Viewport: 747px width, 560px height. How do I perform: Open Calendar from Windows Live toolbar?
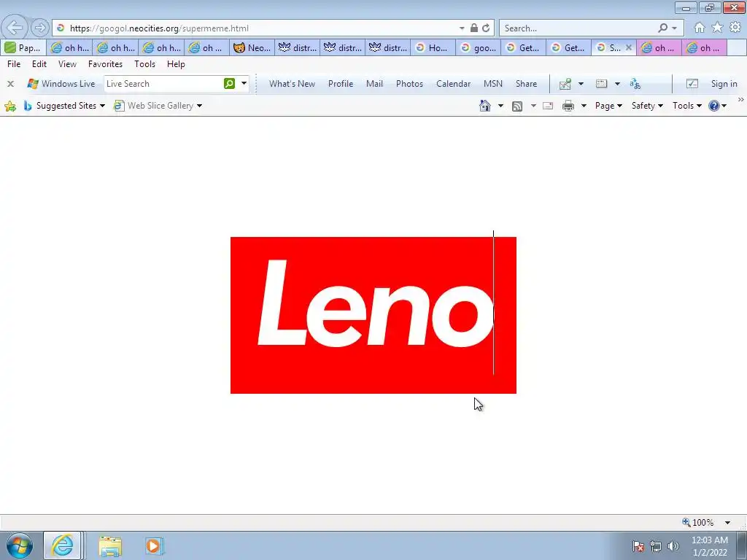coord(454,84)
